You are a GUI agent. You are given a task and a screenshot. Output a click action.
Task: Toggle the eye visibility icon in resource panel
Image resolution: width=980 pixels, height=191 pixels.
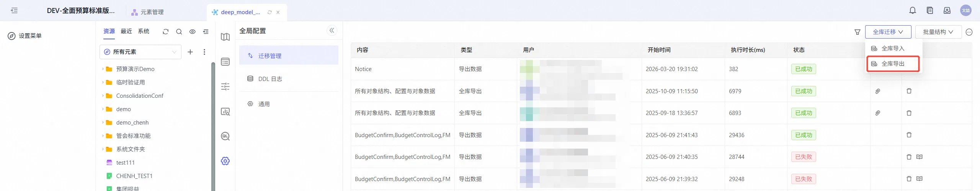[192, 32]
